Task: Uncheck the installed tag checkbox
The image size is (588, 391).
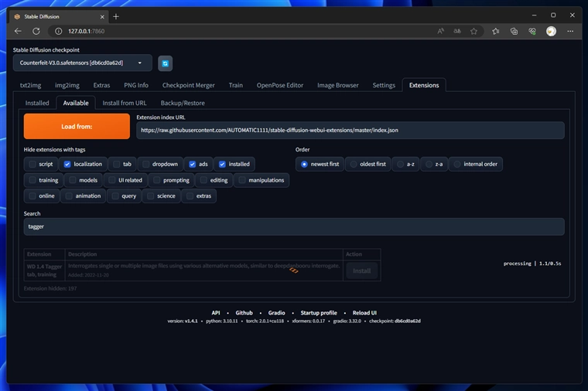Action: 222,164
